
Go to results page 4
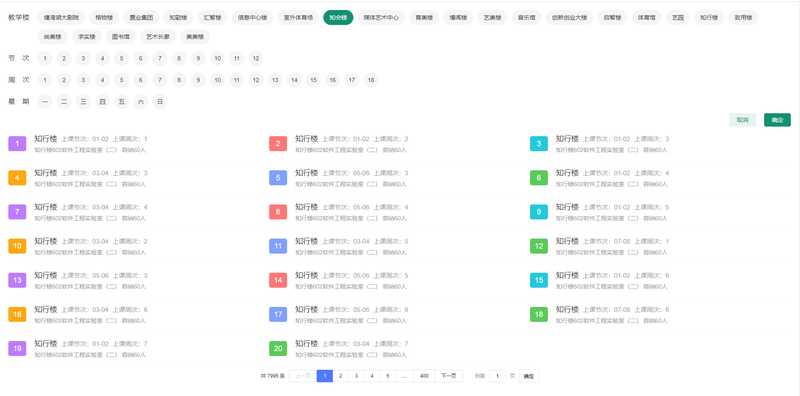tap(372, 376)
